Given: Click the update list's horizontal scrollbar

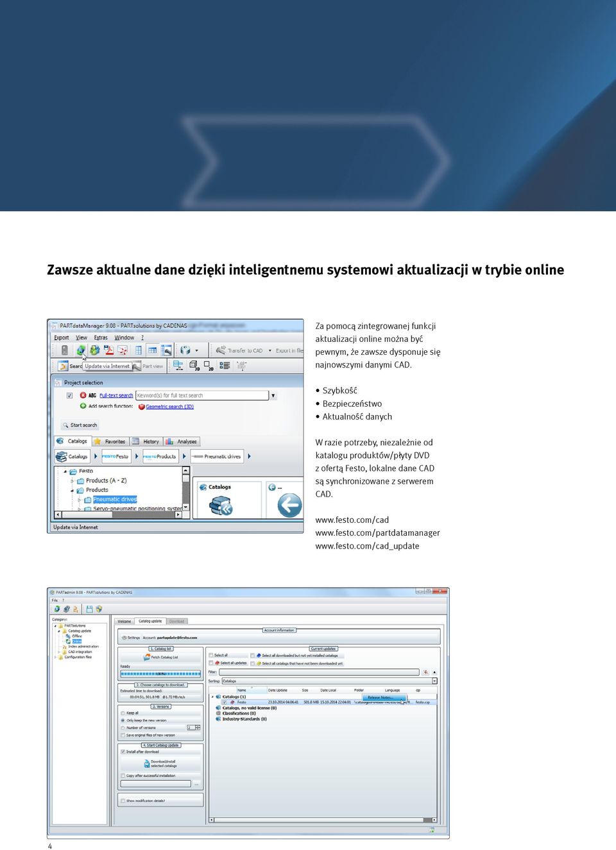Looking at the screenshot, I should (x=323, y=820).
